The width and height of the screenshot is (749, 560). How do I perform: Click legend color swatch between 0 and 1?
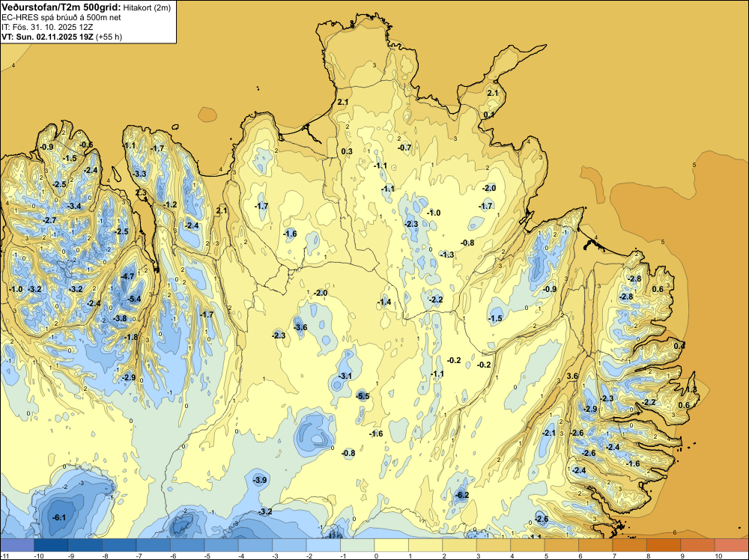tap(391, 545)
